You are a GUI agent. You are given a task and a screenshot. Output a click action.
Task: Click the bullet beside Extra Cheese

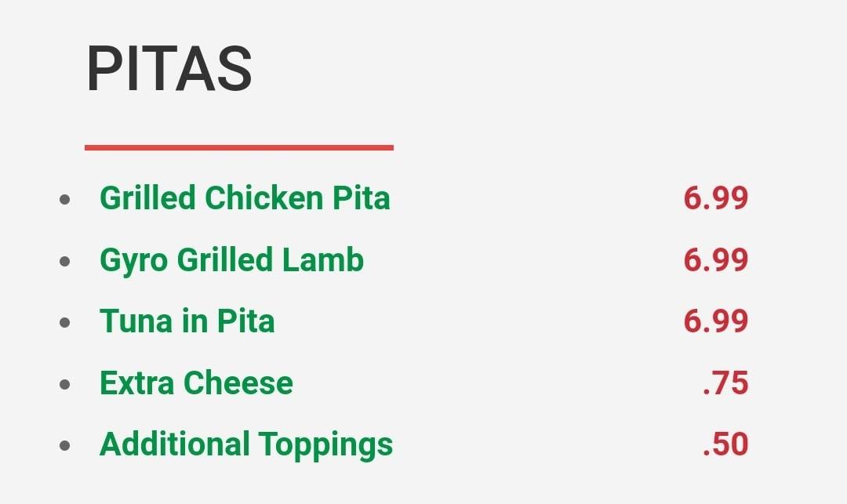click(65, 384)
